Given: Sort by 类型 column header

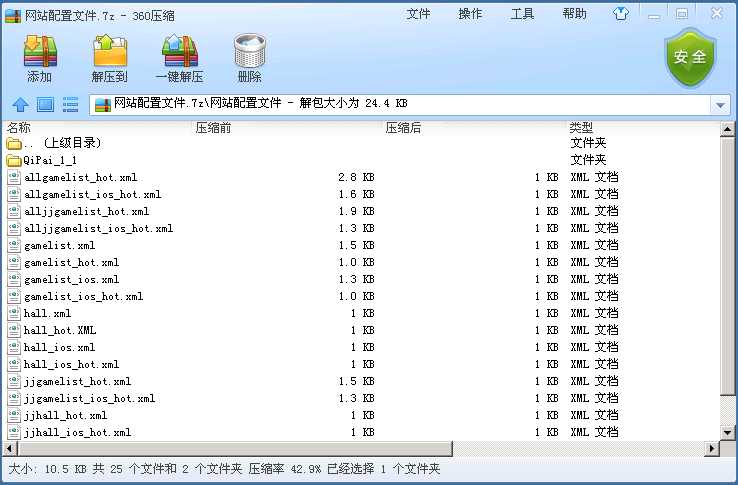Looking at the screenshot, I should pos(581,127).
